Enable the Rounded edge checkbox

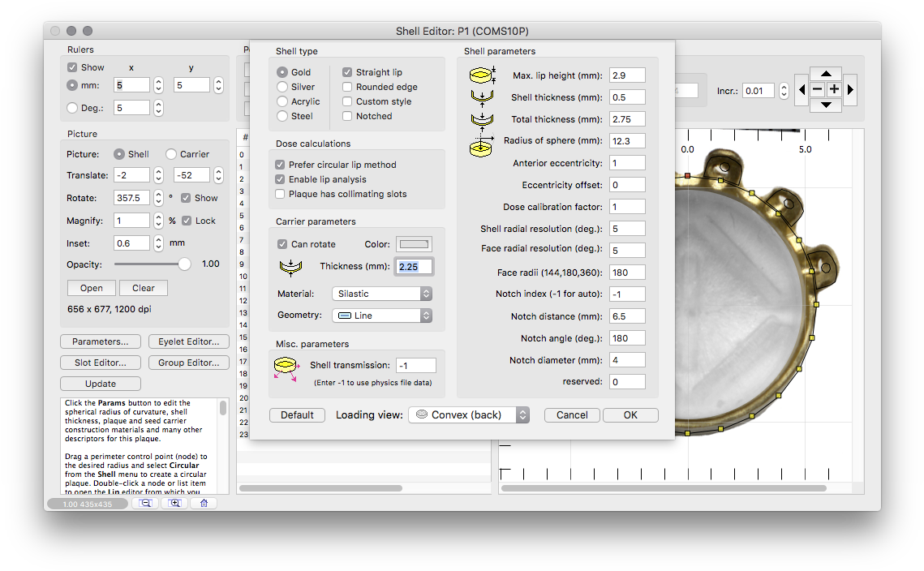click(347, 87)
